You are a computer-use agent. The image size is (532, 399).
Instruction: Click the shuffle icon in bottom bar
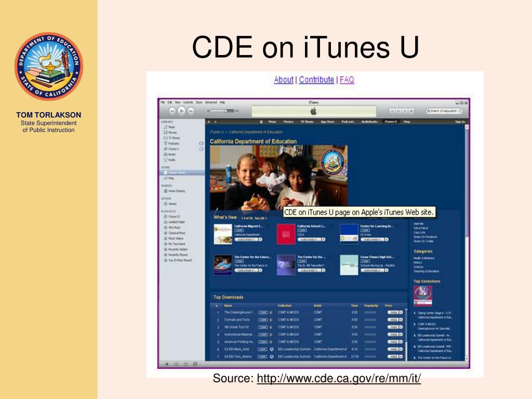tap(176, 364)
